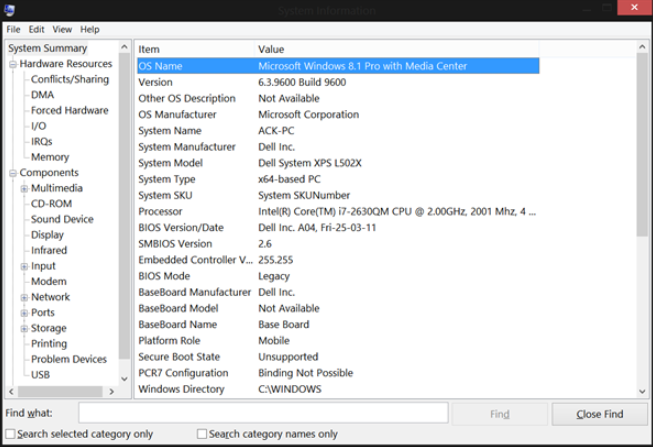Collapse the Hardware Resources node
Image resolution: width=653 pixels, height=447 pixels.
[x=13, y=64]
